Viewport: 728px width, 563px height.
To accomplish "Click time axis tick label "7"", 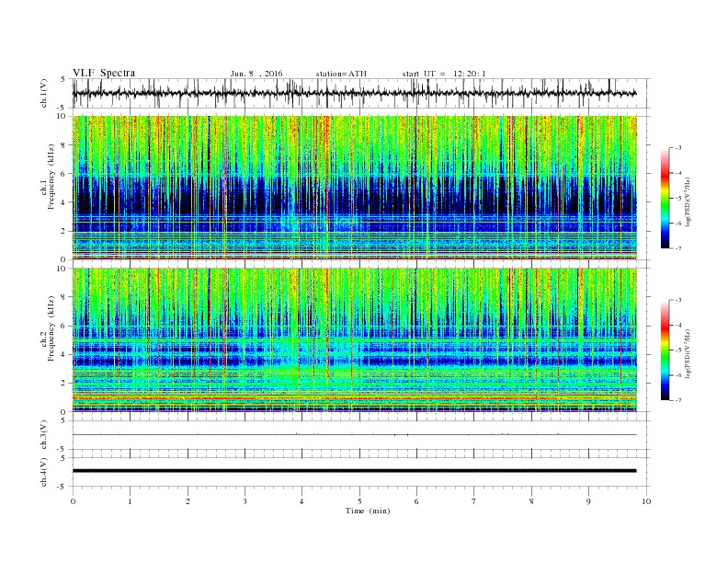I will tap(474, 501).
